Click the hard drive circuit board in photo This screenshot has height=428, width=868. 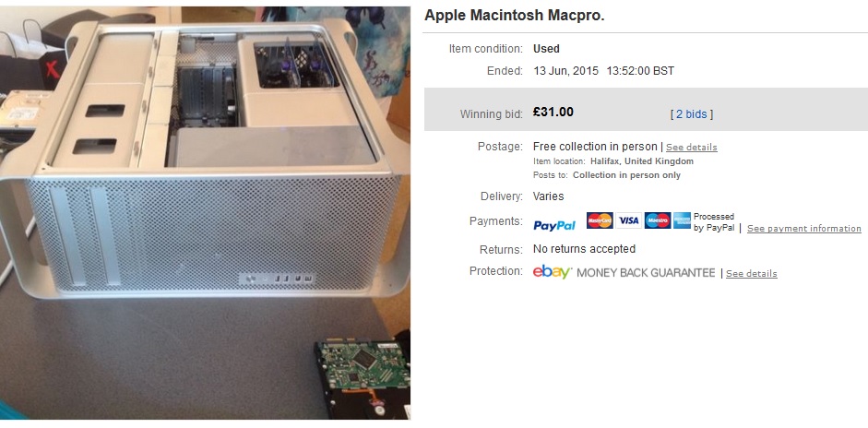click(x=363, y=378)
